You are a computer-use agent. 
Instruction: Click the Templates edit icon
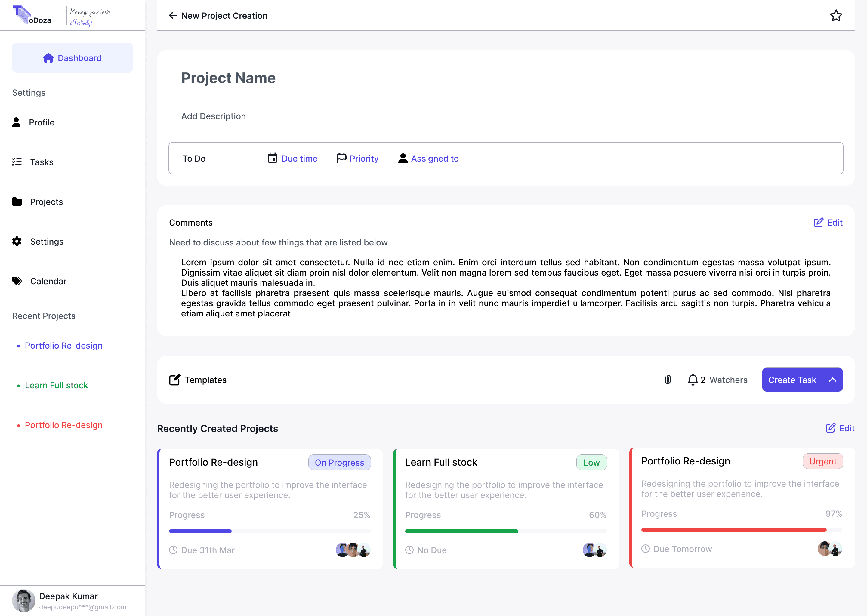point(175,379)
